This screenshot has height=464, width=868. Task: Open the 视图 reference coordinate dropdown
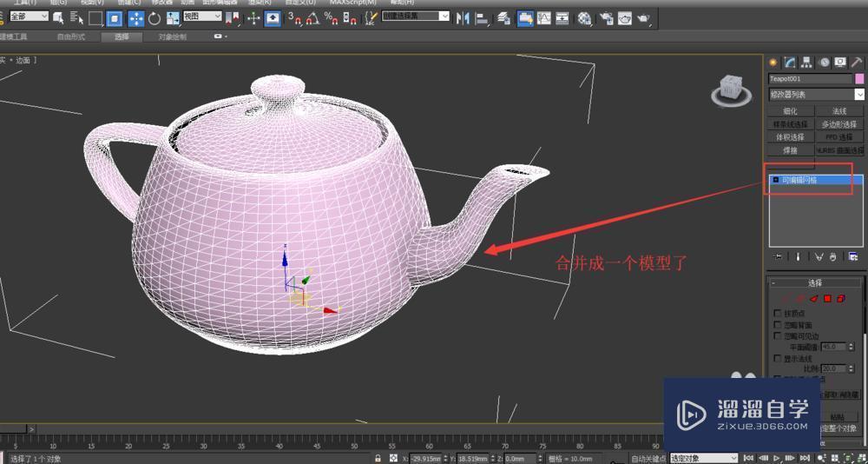[x=202, y=17]
